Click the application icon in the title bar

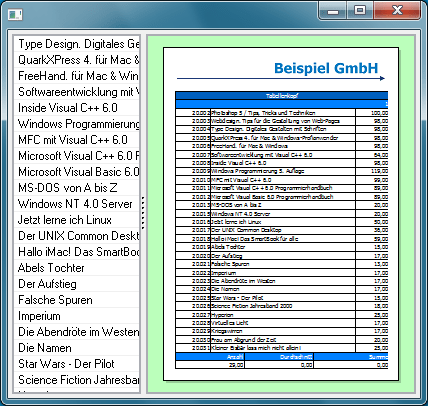point(15,15)
